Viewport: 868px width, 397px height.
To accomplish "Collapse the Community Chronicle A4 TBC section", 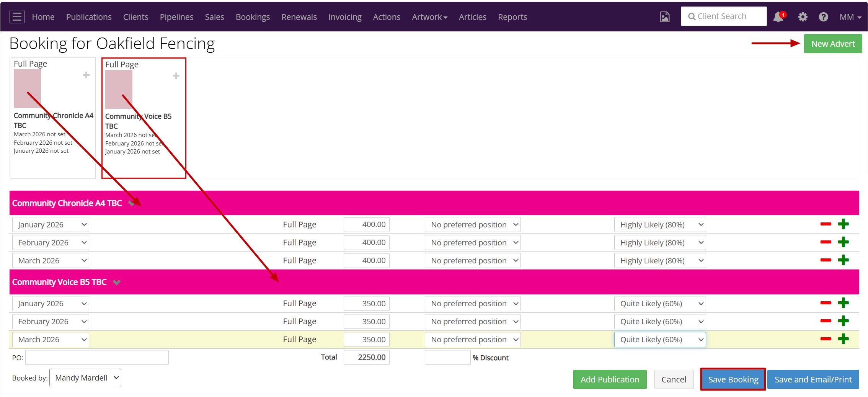I will tap(131, 203).
